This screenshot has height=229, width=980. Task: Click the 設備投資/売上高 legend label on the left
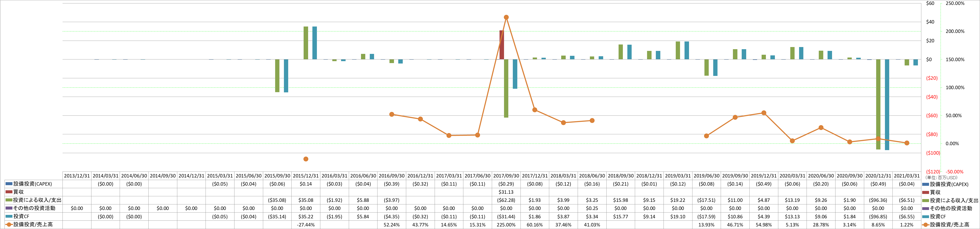click(33, 225)
